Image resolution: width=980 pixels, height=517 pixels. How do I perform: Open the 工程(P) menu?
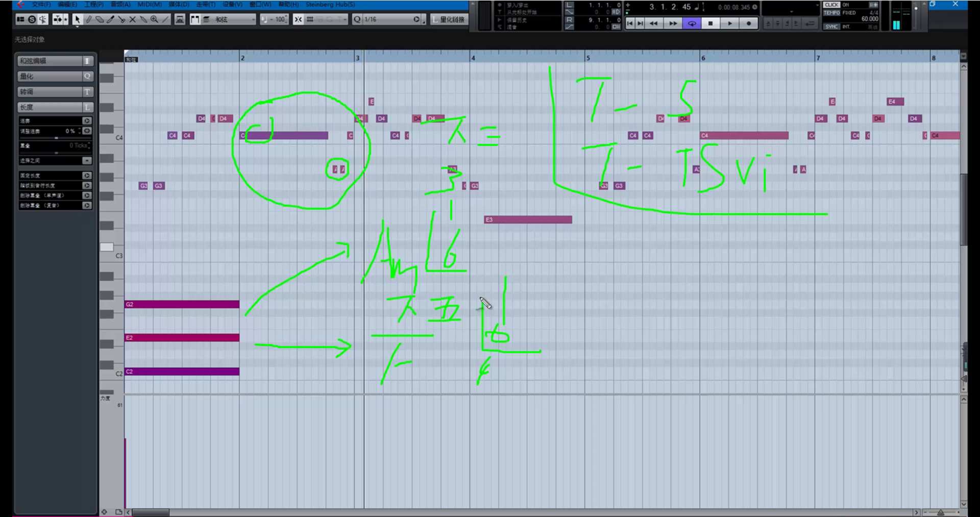pos(94,5)
